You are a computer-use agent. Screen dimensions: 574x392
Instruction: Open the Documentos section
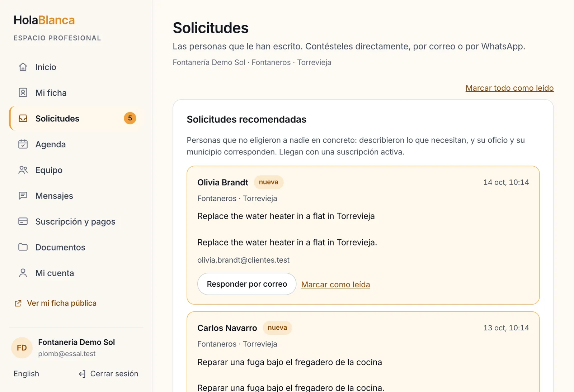[76, 248]
